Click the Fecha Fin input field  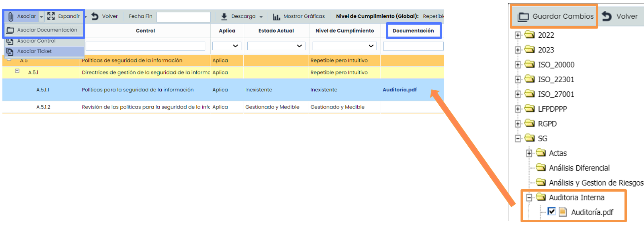[x=183, y=17]
